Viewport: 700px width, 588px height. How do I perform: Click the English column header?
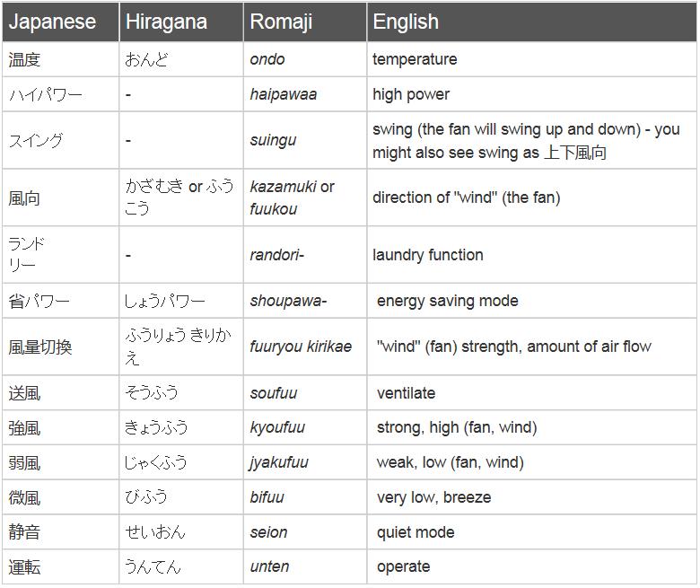pos(406,22)
